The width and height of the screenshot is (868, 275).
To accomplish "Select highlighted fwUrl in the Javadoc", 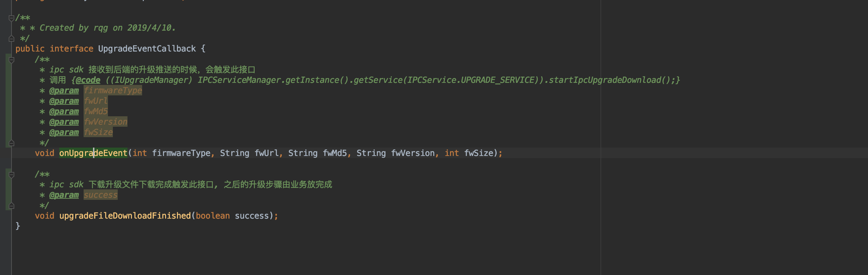I will tap(96, 101).
